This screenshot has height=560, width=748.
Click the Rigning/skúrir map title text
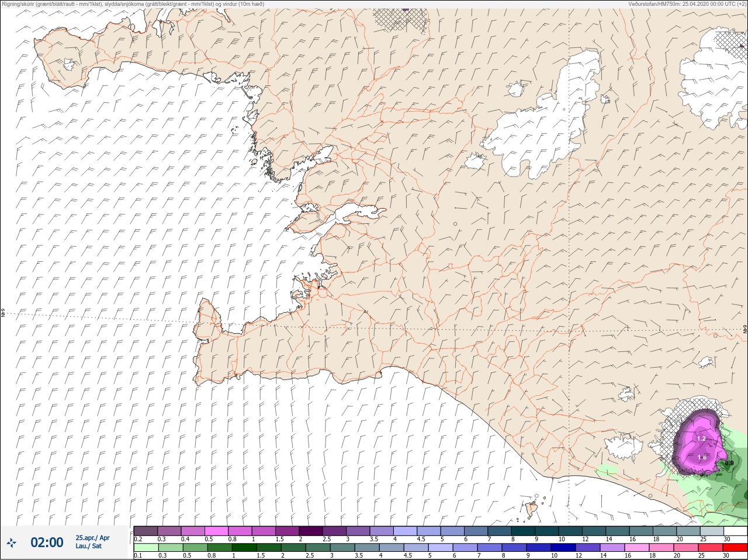(x=133, y=4)
